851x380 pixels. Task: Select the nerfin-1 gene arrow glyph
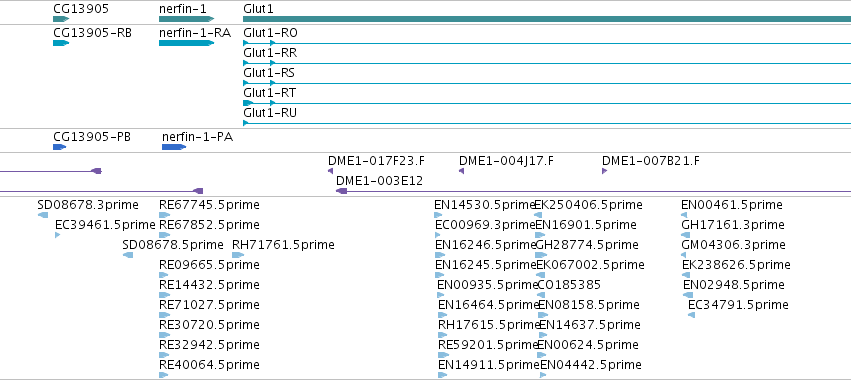click(187, 19)
